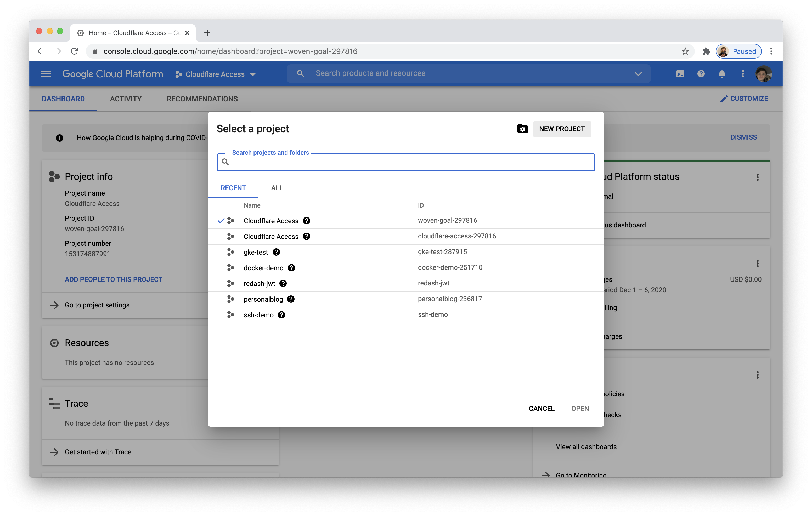Open Cloud Shell terminal icon
This screenshot has width=812, height=516.
[680, 74]
